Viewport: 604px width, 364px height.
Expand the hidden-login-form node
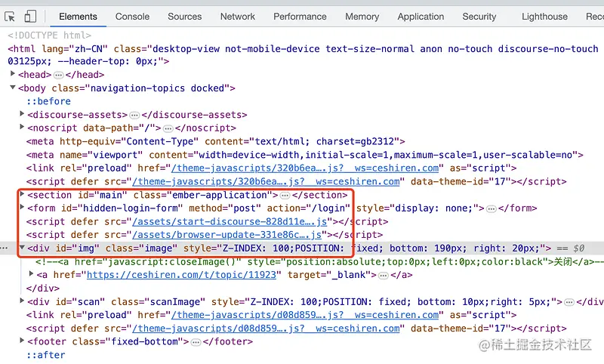click(x=22, y=207)
